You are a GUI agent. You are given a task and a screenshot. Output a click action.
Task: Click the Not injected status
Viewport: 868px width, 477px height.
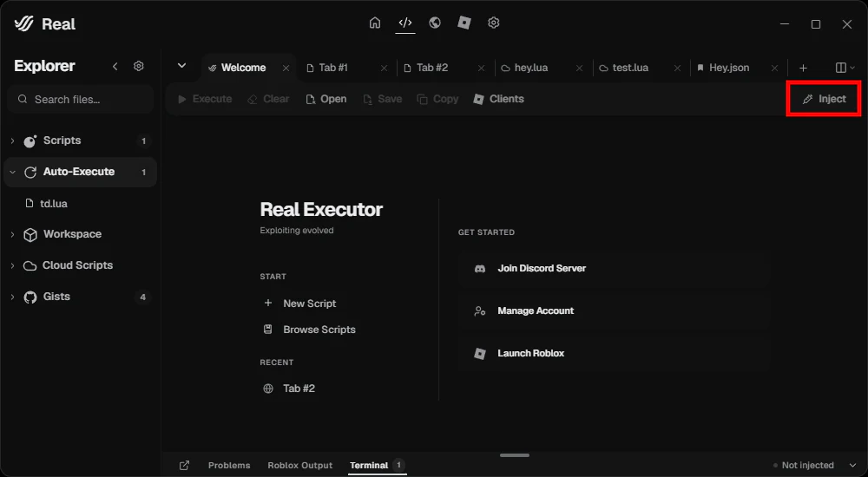coord(803,466)
